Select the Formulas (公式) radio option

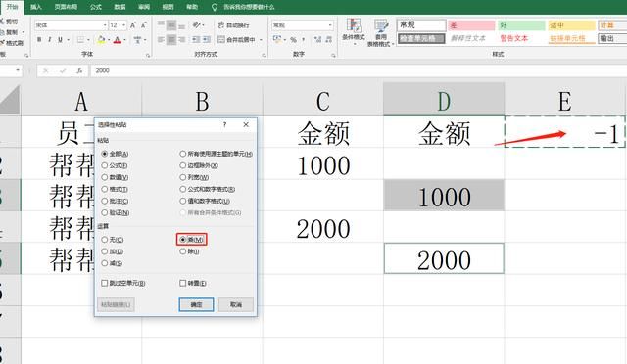tap(105, 165)
